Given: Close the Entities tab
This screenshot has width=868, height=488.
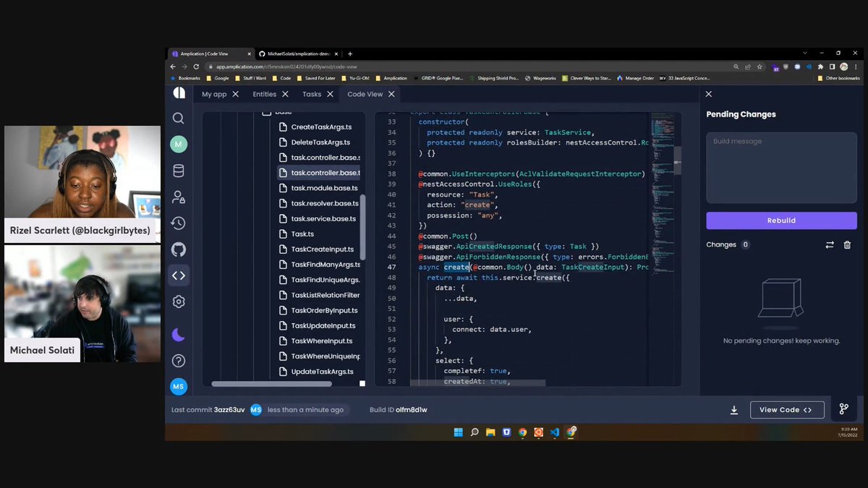Looking at the screenshot, I should (x=286, y=94).
